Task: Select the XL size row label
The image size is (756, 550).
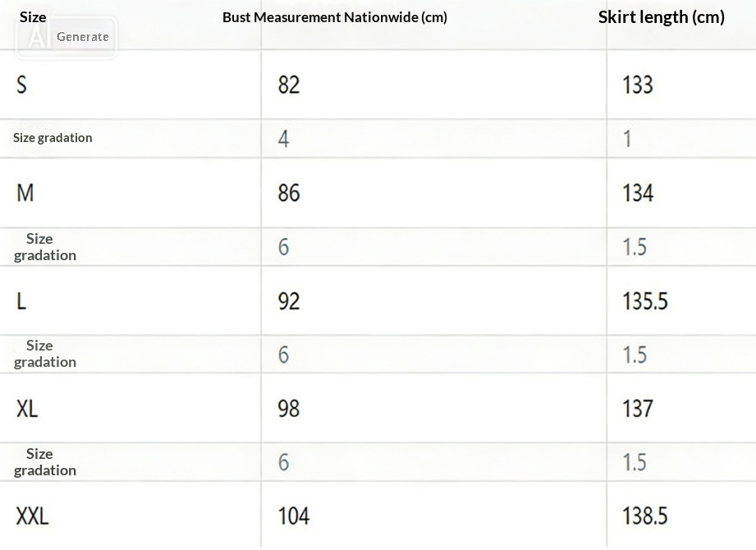Action: 27,408
